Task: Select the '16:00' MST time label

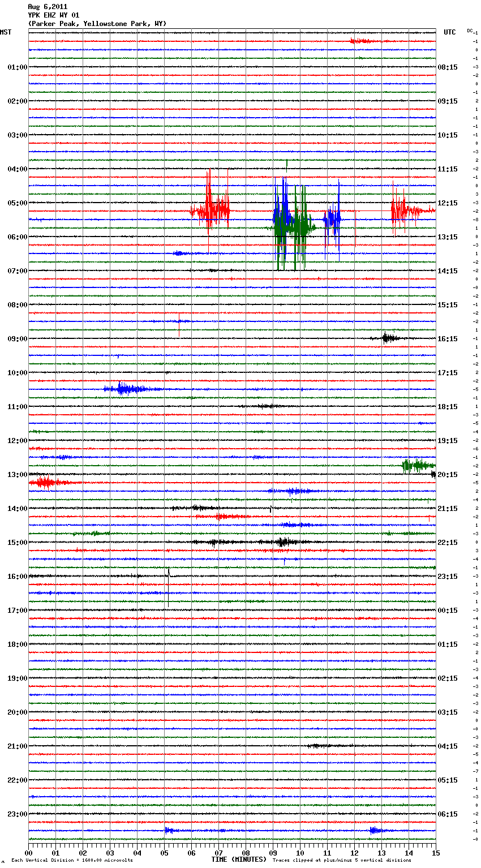Action: (18, 577)
